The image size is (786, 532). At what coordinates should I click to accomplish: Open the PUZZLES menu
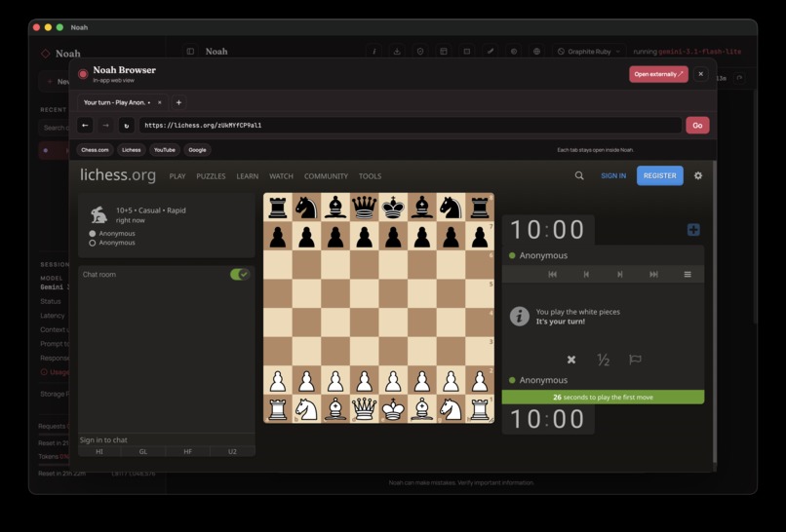point(211,176)
